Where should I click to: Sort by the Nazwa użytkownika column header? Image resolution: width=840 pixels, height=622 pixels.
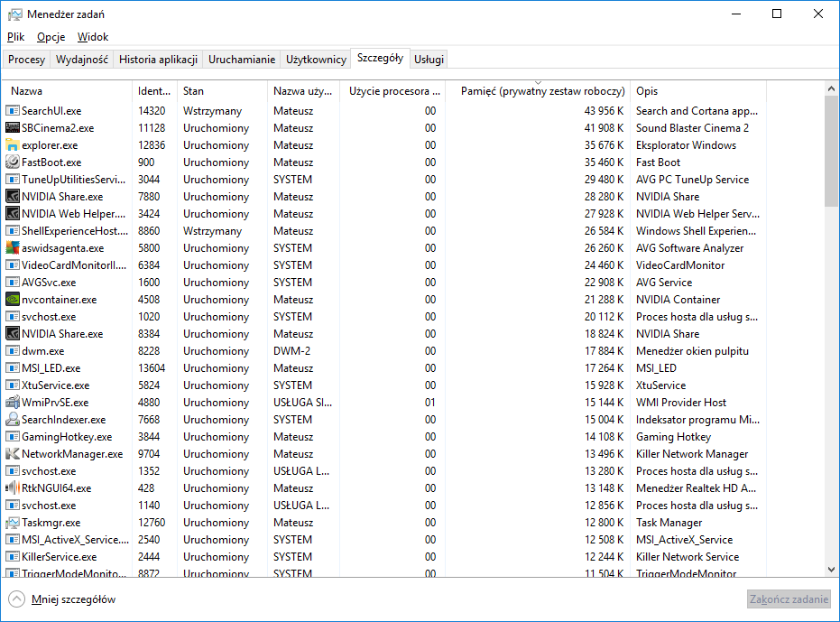pos(303,91)
